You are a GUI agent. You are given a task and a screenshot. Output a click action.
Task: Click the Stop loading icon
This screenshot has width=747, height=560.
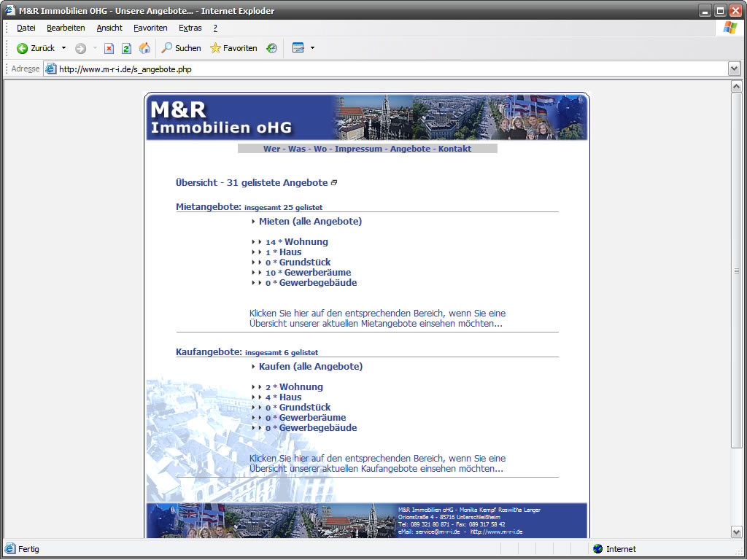(x=109, y=48)
